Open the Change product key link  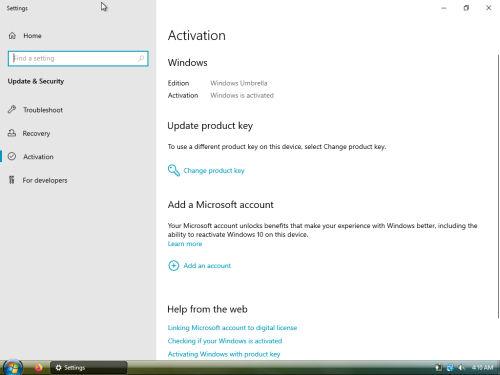[214, 170]
